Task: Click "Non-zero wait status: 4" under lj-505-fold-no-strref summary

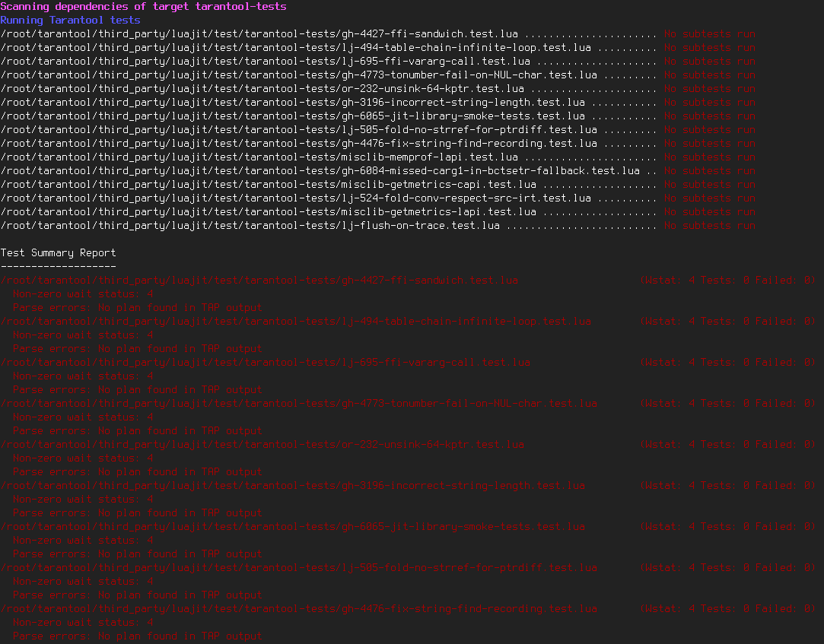Action: (83, 581)
